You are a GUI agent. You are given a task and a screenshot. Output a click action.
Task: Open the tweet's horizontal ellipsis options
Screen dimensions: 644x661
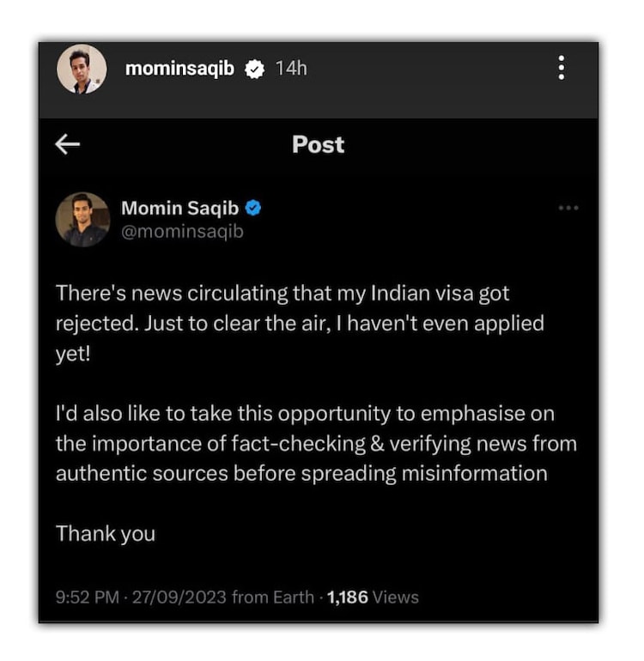[568, 208]
